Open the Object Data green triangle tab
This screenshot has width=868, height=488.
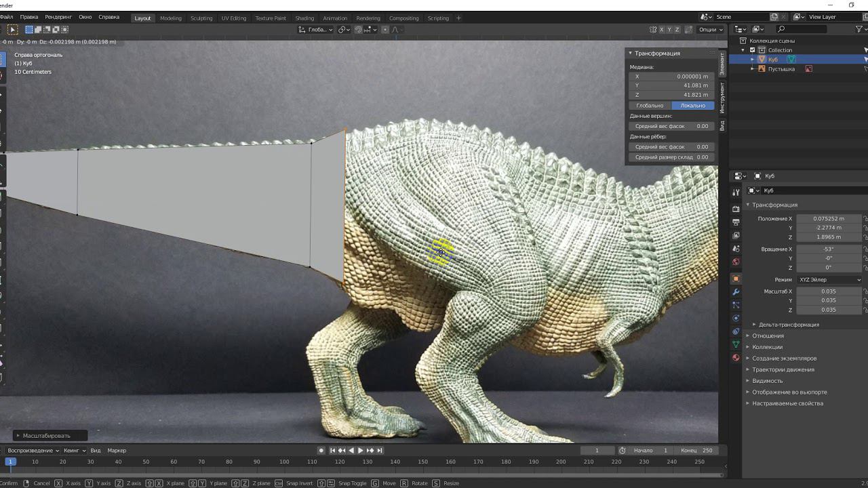tap(736, 344)
